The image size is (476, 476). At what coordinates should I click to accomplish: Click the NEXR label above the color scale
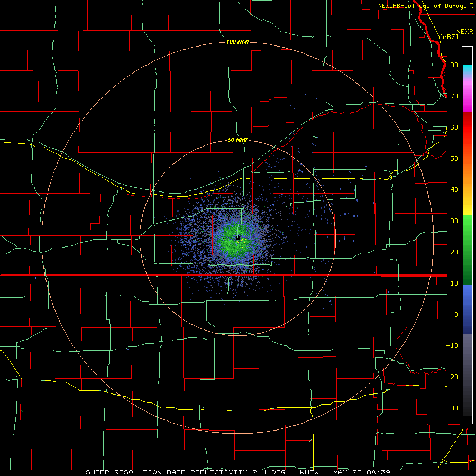(x=465, y=32)
